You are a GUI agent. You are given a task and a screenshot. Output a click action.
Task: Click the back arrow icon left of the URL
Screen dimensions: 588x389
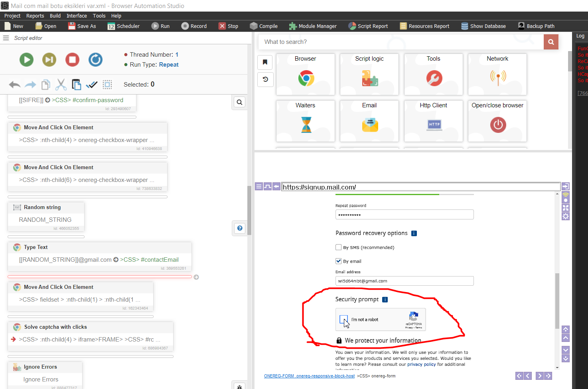pos(276,186)
